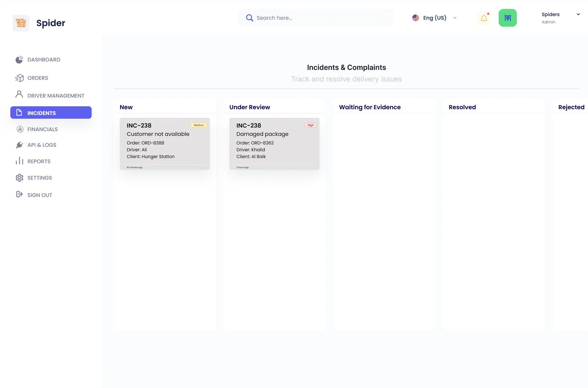The width and height of the screenshot is (588, 388).
Task: Select the FINANCIALS menu item
Action: pos(43,129)
